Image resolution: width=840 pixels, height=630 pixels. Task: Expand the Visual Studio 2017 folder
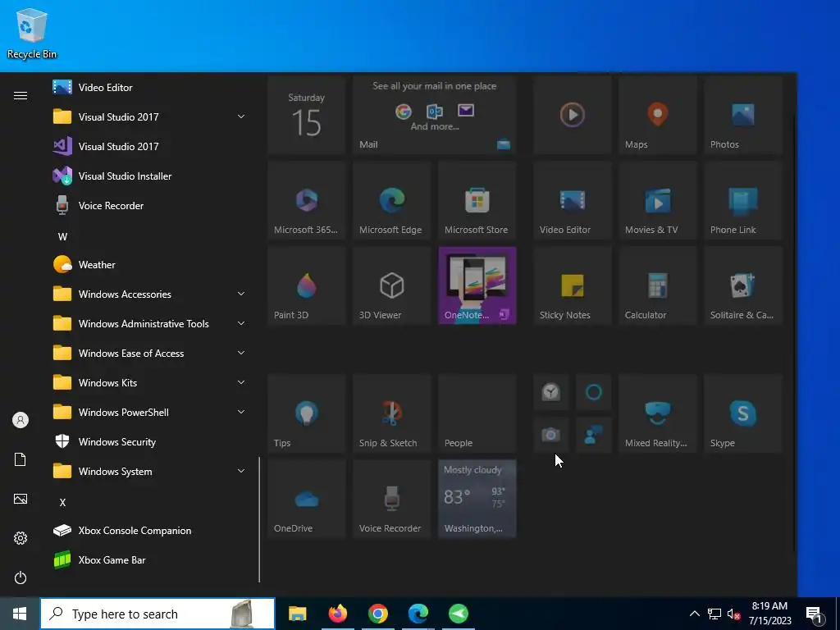pos(149,116)
